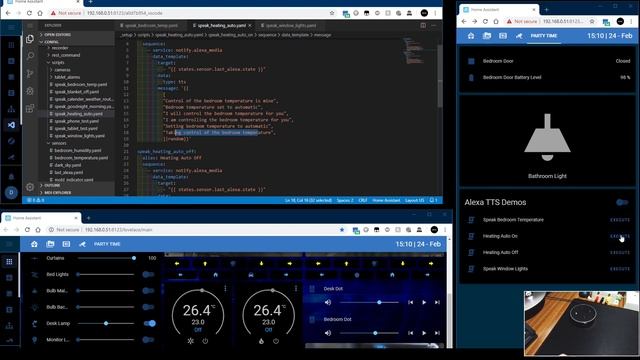Viewport: 640px width, 360px height.
Task: Click the webcam preview thumbnail of Echo Dot
Action: pos(582,323)
